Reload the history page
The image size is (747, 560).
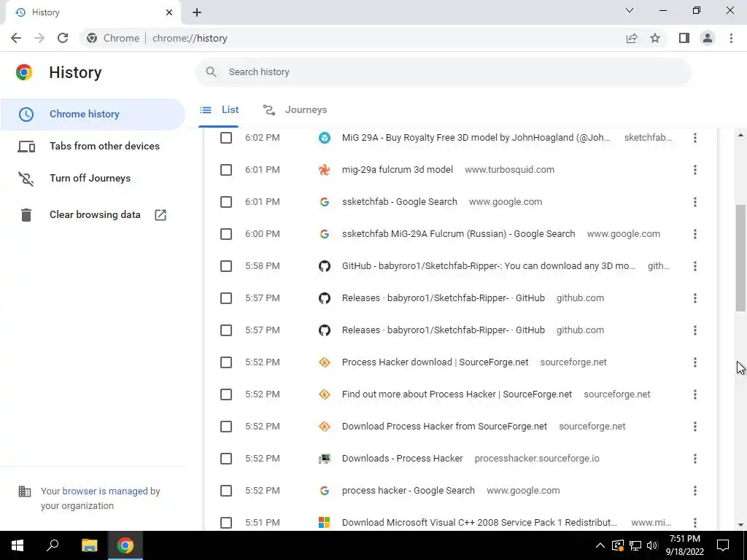(x=63, y=38)
